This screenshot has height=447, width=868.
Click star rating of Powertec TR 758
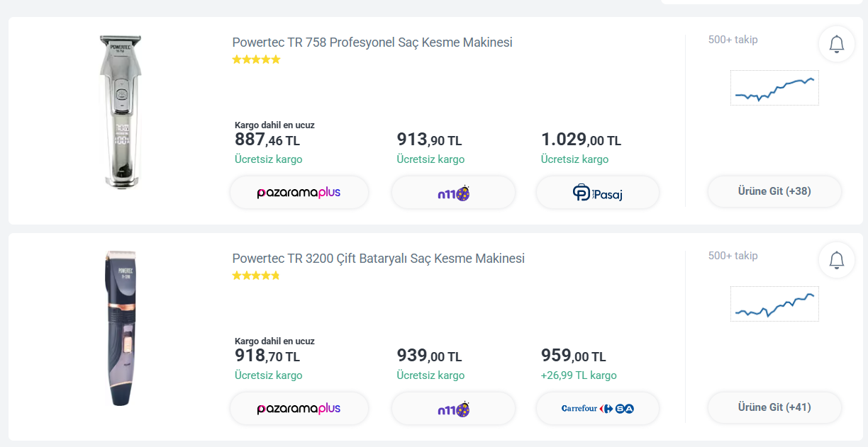tap(256, 60)
